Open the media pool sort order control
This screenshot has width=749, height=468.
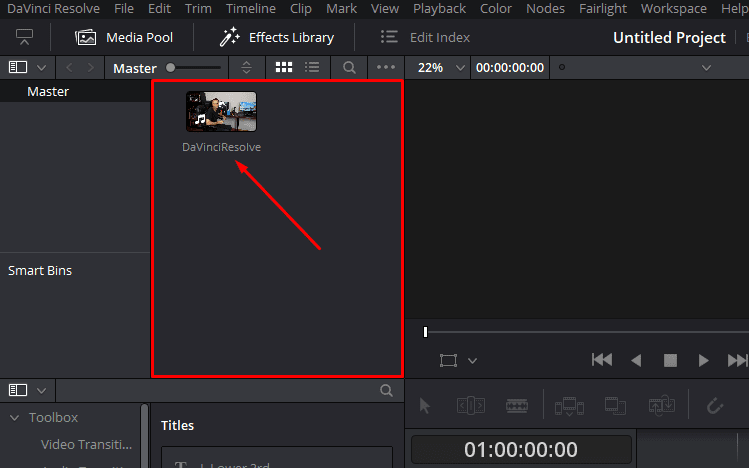click(246, 67)
